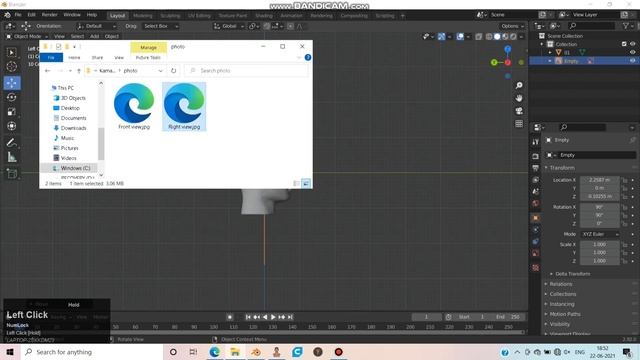Open the rotation Mode XYZ Euler dropdown
This screenshot has height=360, width=640.
(x=600, y=234)
